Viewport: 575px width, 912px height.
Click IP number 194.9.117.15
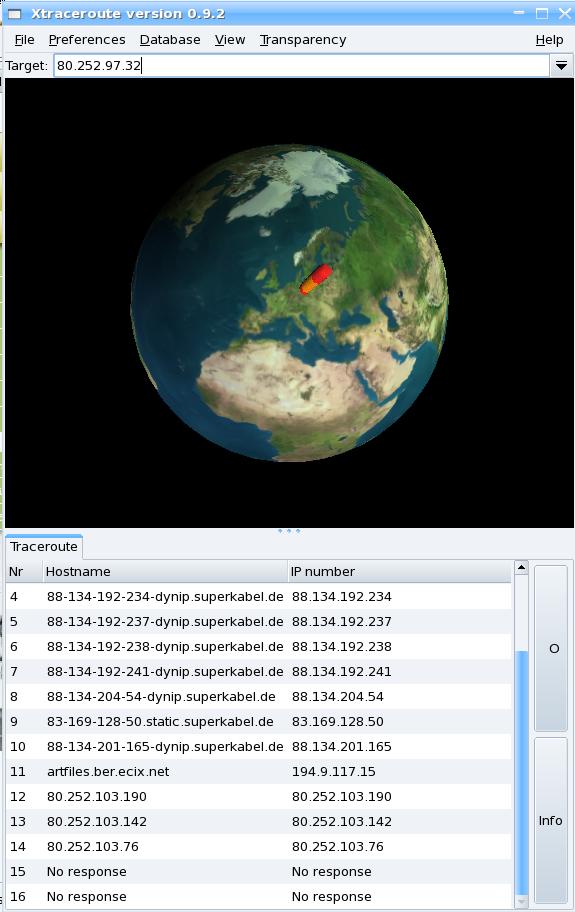click(x=334, y=772)
